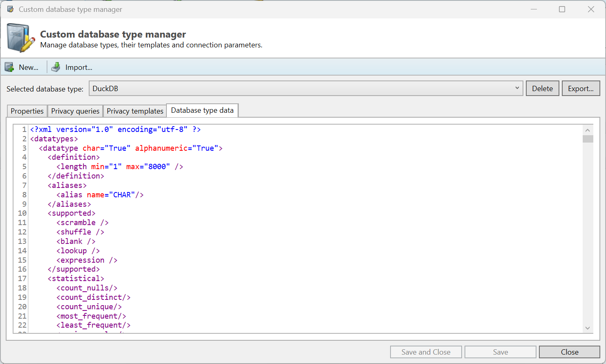Minimize the Custom database type manager window

click(x=534, y=9)
